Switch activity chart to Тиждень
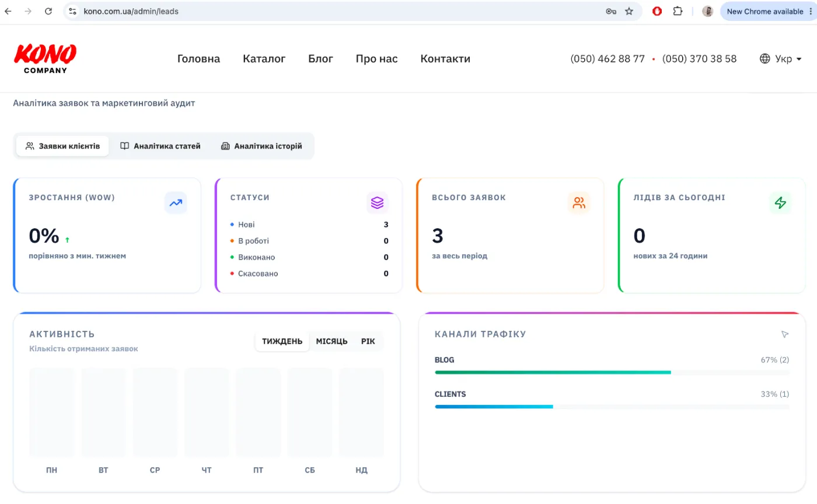The image size is (817, 504). click(x=282, y=341)
